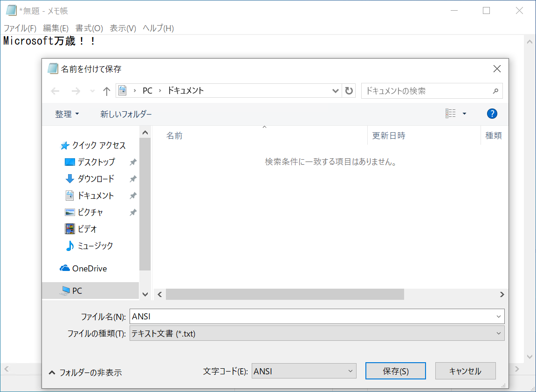Click the キャンセル button
536x392 pixels.
tap(465, 371)
